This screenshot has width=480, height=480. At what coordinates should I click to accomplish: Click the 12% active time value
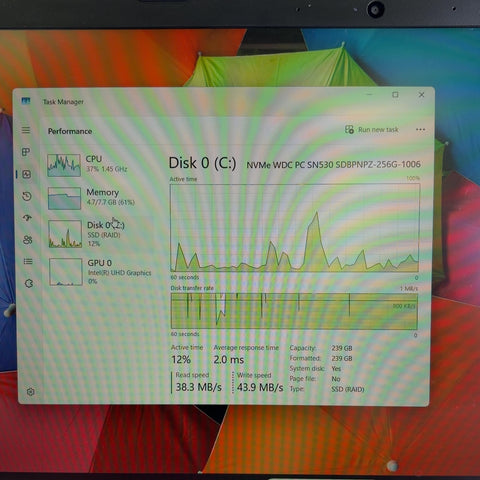(181, 360)
